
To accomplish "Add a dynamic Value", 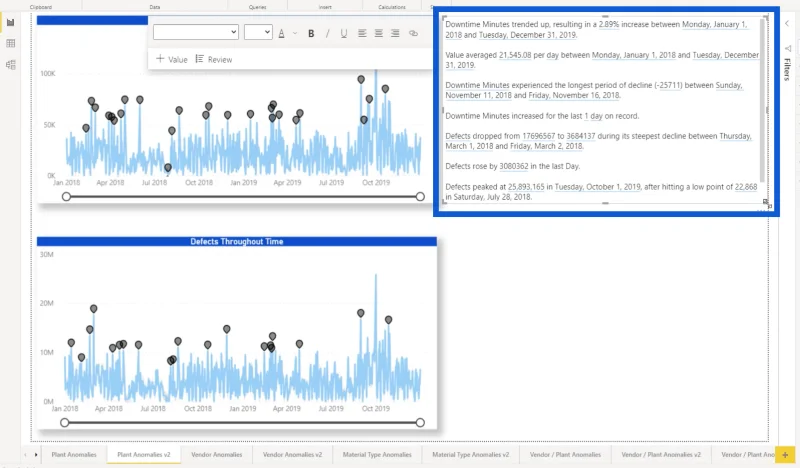I will [x=172, y=59].
